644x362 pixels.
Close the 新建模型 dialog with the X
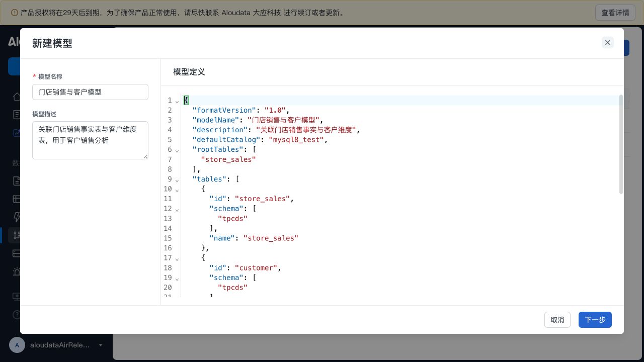pos(608,43)
